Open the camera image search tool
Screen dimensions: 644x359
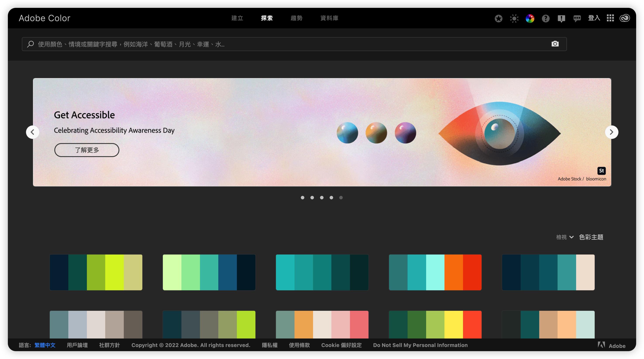click(555, 44)
